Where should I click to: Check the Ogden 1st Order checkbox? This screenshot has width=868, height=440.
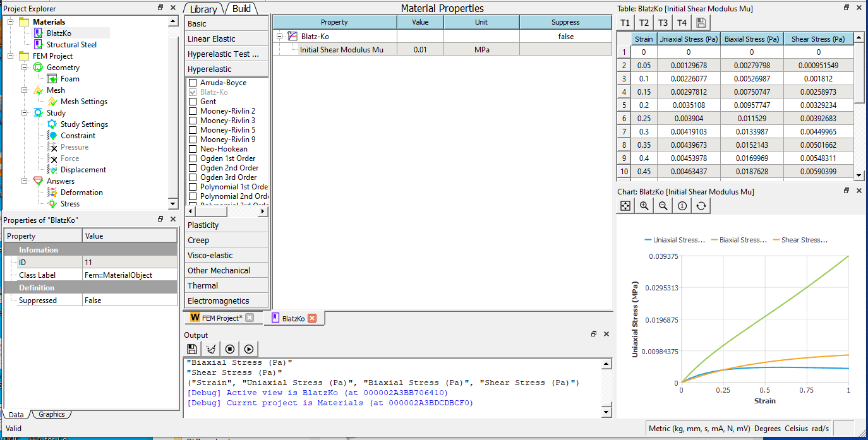tap(193, 158)
